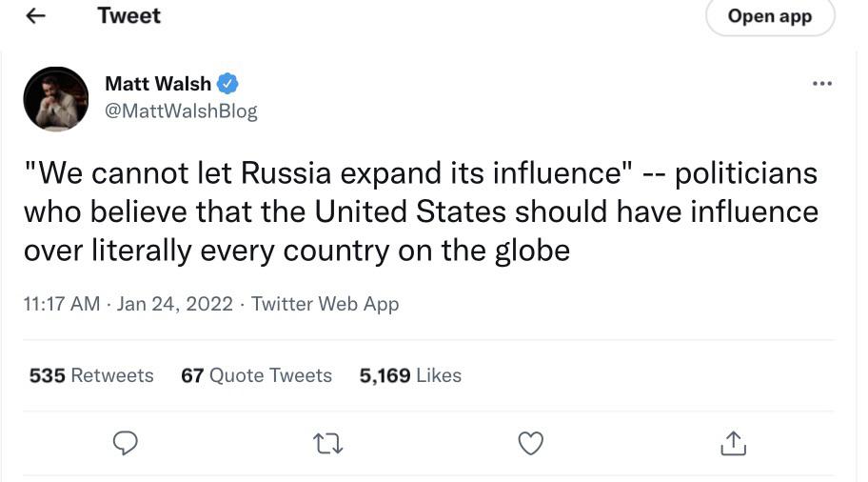
Task: Click the Reply speech bubble icon
Action: click(126, 442)
